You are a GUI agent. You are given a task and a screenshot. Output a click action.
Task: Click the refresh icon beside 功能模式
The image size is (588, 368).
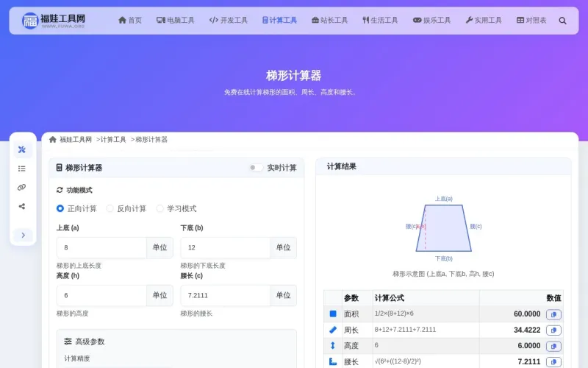60,190
